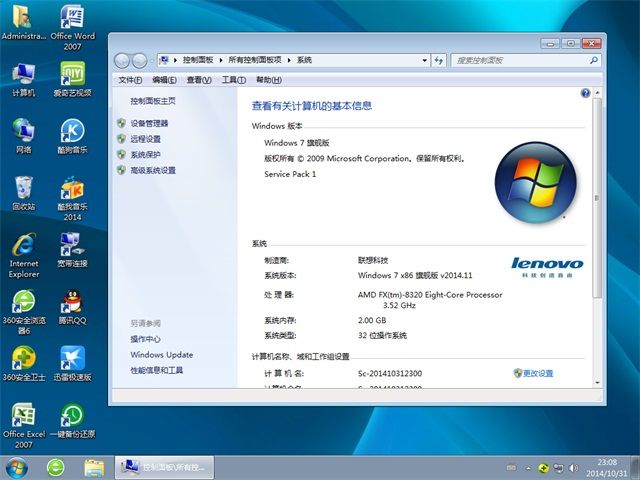The image size is (640, 480).
Task: Open the 回收站 recycle bin icon
Action: (x=24, y=188)
